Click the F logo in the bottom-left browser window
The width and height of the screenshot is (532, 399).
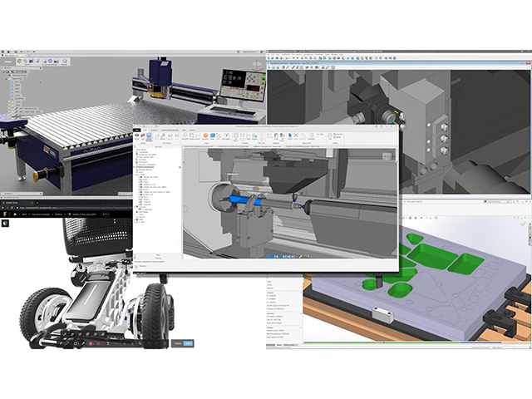[x=6, y=214]
